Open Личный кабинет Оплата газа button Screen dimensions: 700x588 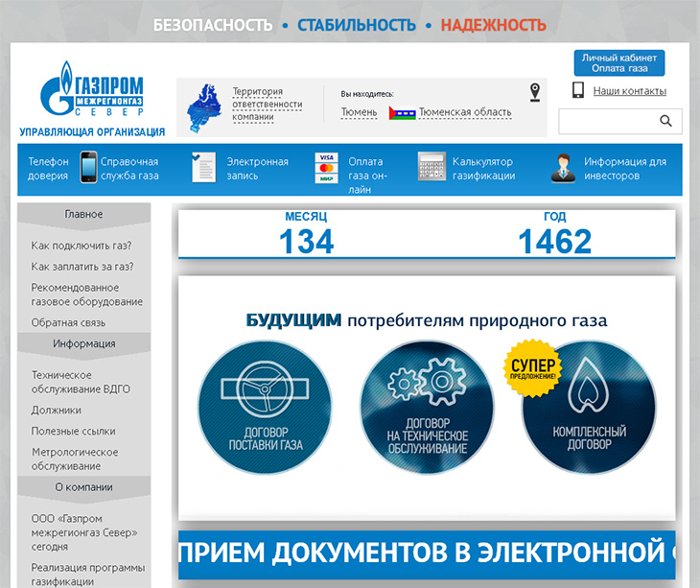click(619, 63)
